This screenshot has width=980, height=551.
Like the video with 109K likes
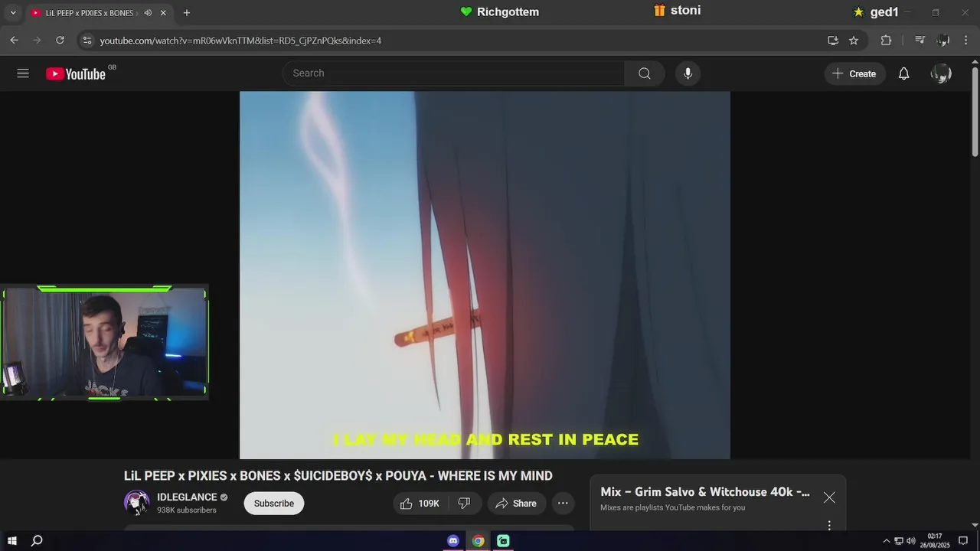click(420, 503)
